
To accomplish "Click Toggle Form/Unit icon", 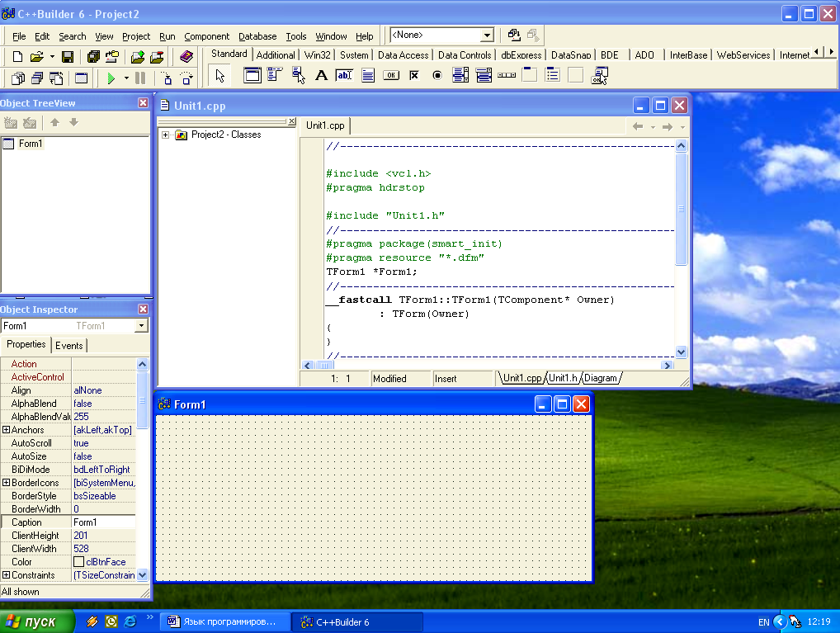I will pos(56,78).
